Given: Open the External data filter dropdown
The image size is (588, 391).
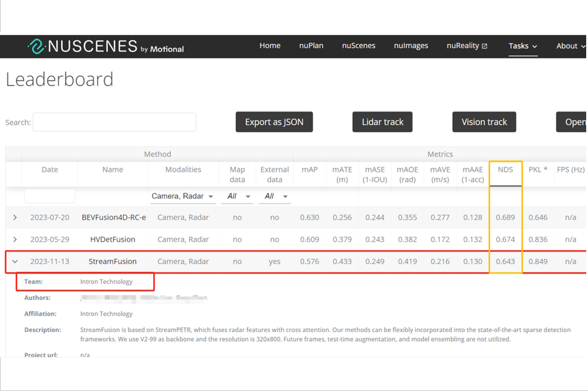Looking at the screenshot, I should pyautogui.click(x=274, y=196).
